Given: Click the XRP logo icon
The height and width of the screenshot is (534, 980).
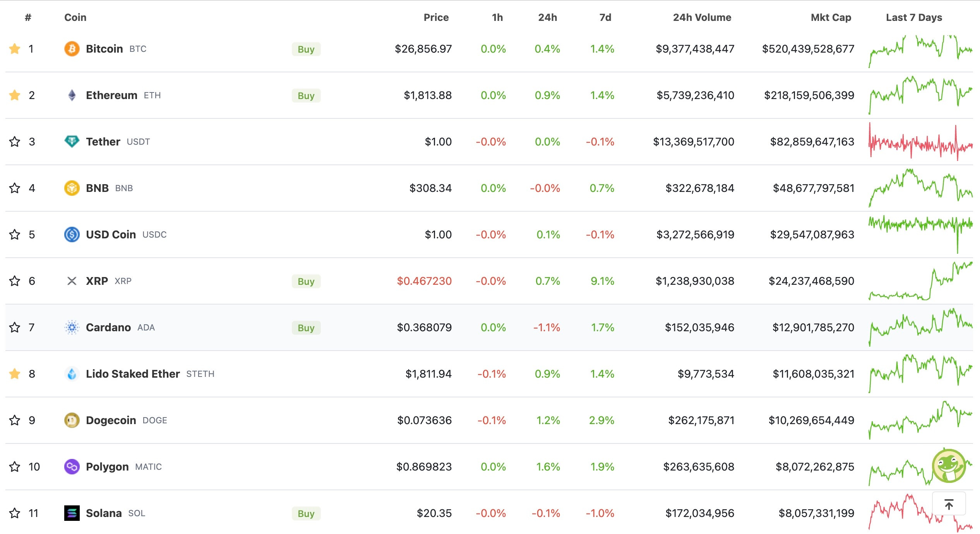Looking at the screenshot, I should 72,281.
